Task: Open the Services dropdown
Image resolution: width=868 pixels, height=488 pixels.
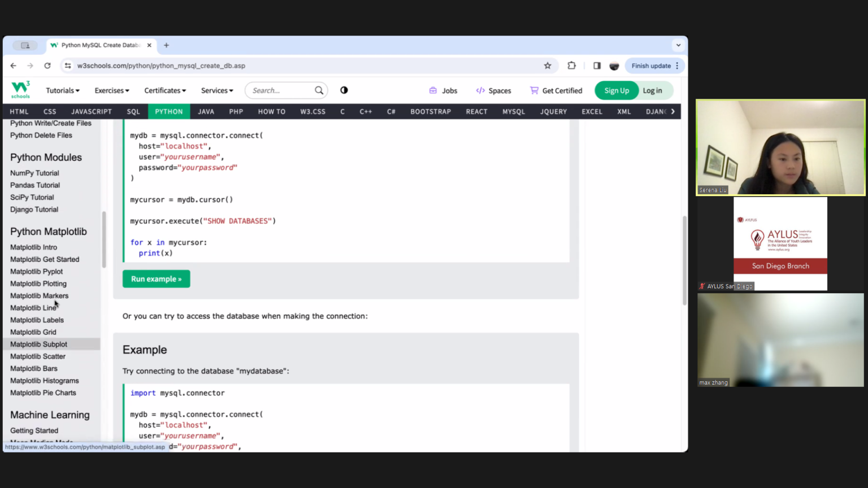Action: coord(217,90)
